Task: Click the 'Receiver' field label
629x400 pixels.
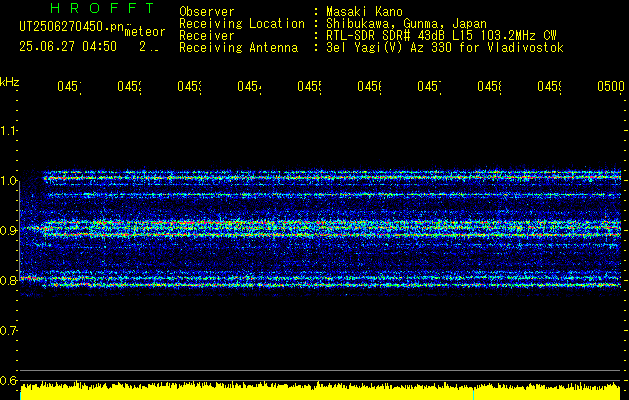Action: coord(207,36)
